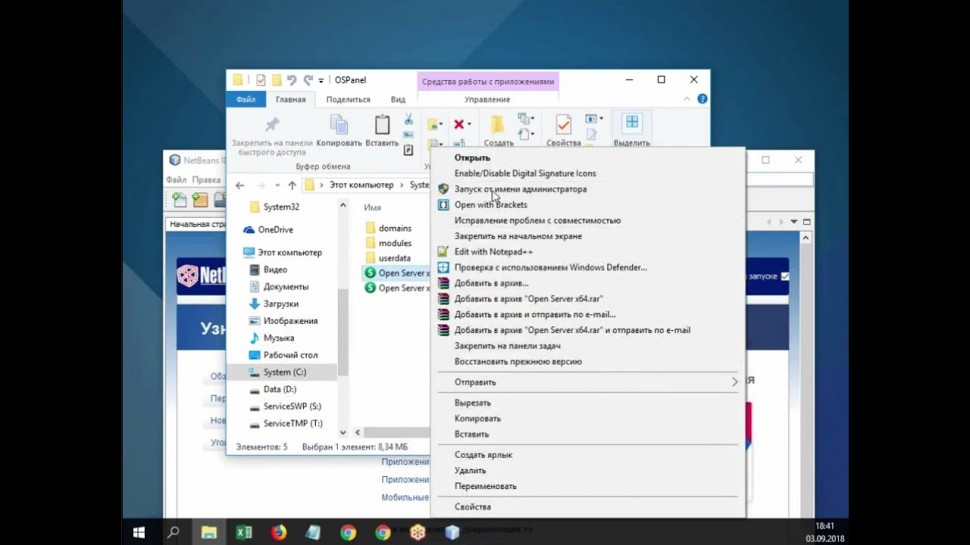Click the blue help question mark icon
Screen dimensions: 970x545
(x=702, y=99)
